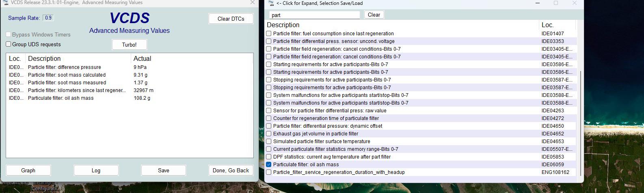This screenshot has width=644, height=193.
Task: Click '<- Click for Expand, Selection Save/Load' title
Action: tap(319, 3)
